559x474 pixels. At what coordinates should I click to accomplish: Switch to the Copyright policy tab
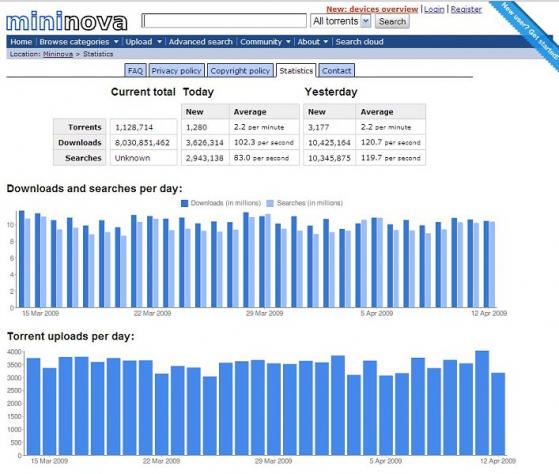click(240, 71)
